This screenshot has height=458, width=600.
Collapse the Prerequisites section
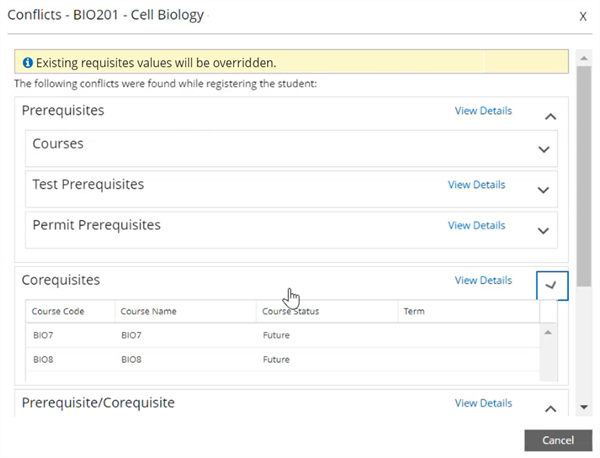(549, 116)
